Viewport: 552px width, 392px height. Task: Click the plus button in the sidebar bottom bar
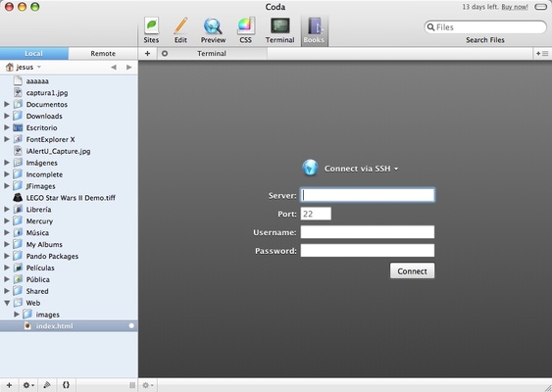point(9,385)
